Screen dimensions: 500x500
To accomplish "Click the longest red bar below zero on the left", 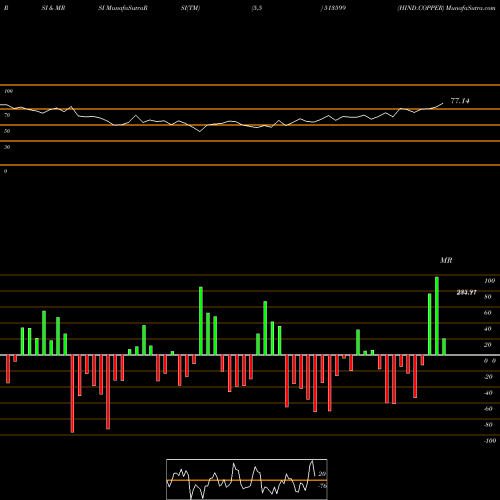I will (x=72, y=394).
